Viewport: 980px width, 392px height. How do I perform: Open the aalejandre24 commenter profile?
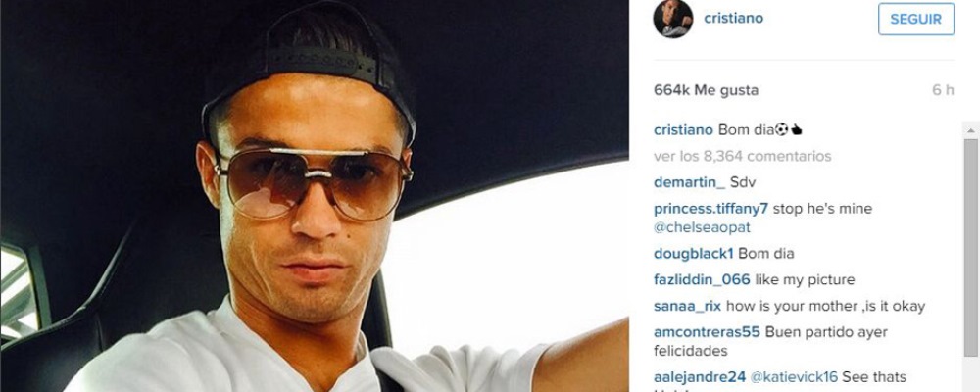point(700,377)
